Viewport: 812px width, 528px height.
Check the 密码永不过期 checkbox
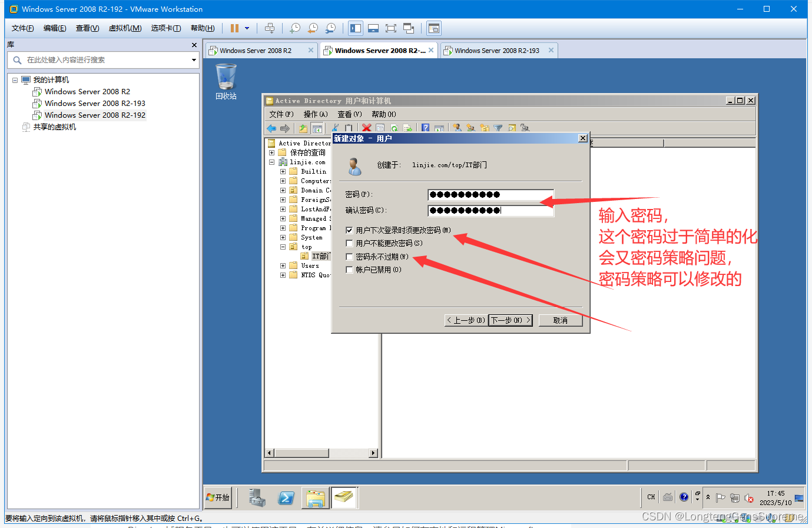tap(349, 257)
